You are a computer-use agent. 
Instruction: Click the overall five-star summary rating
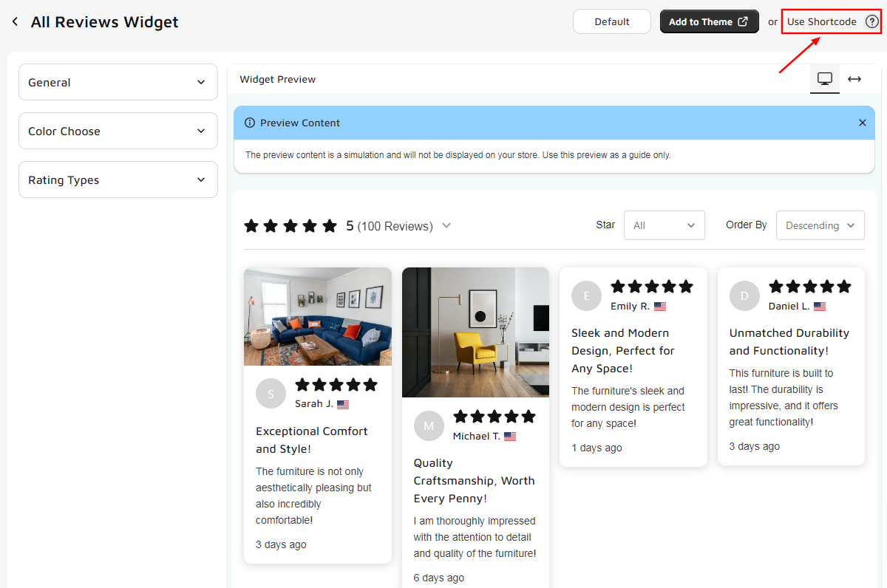(x=290, y=226)
